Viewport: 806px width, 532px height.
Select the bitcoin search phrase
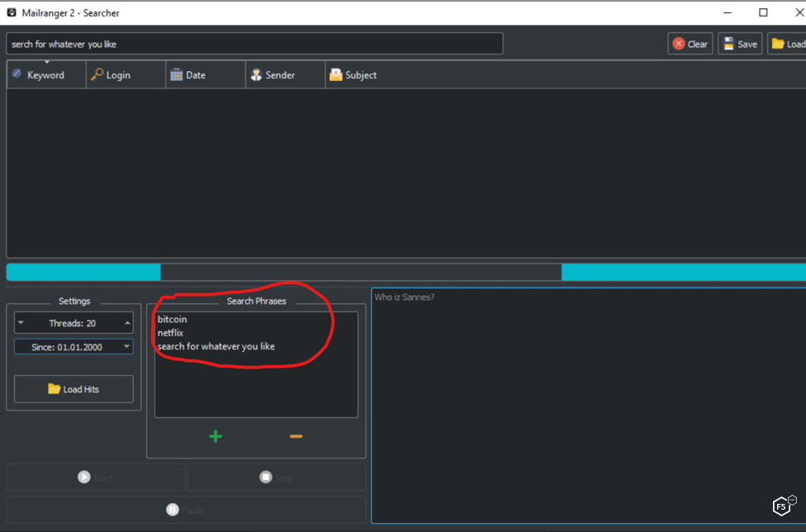172,320
